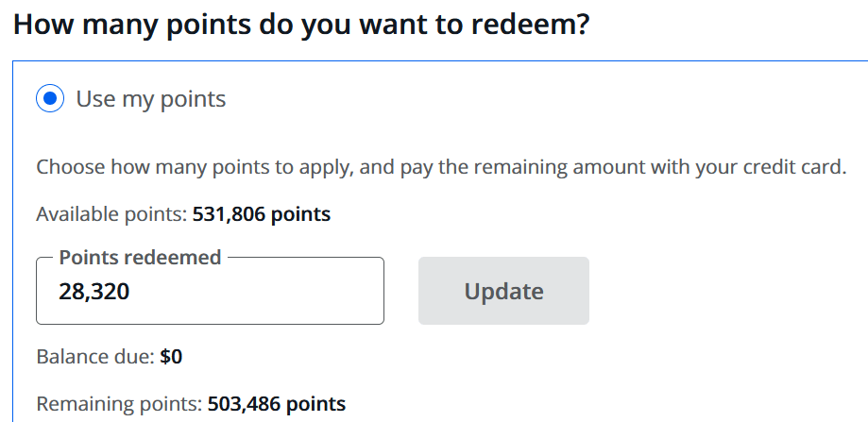Click the Use my points label text

coord(151,99)
